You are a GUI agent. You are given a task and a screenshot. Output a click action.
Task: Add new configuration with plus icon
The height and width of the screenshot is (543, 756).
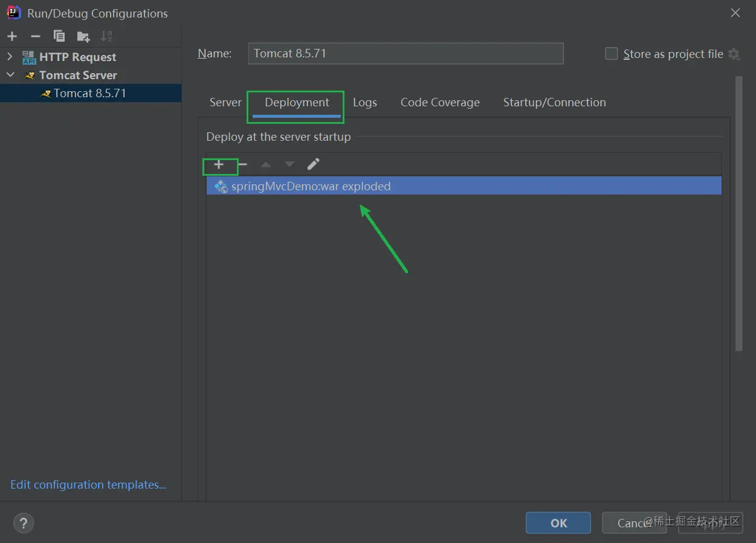point(12,36)
